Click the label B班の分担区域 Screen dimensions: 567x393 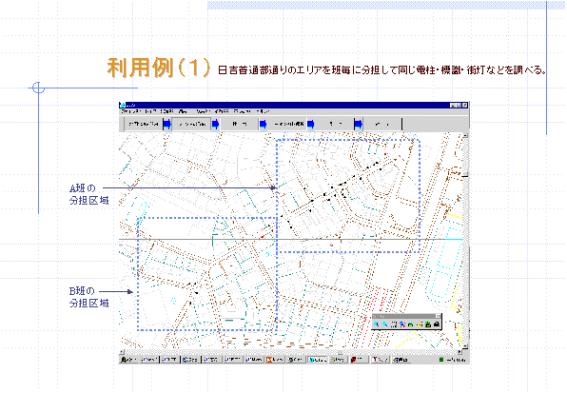tap(89, 297)
